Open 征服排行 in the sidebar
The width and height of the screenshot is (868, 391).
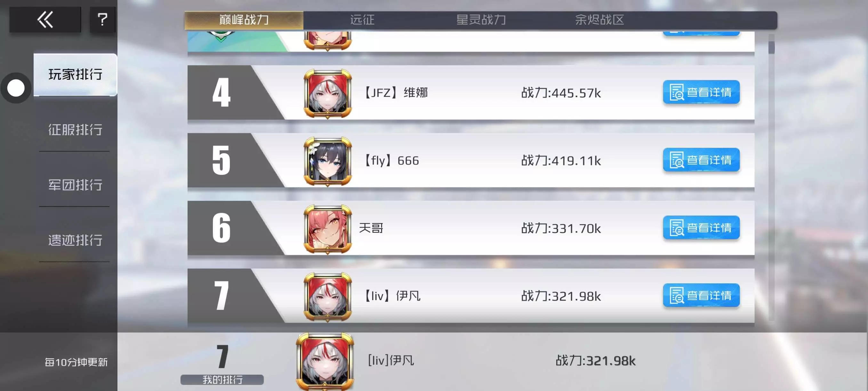point(75,129)
